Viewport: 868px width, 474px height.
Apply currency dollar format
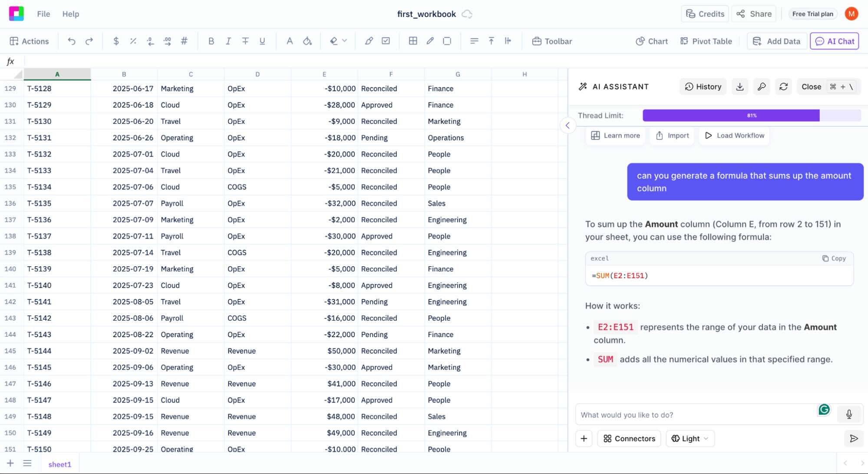click(x=116, y=41)
